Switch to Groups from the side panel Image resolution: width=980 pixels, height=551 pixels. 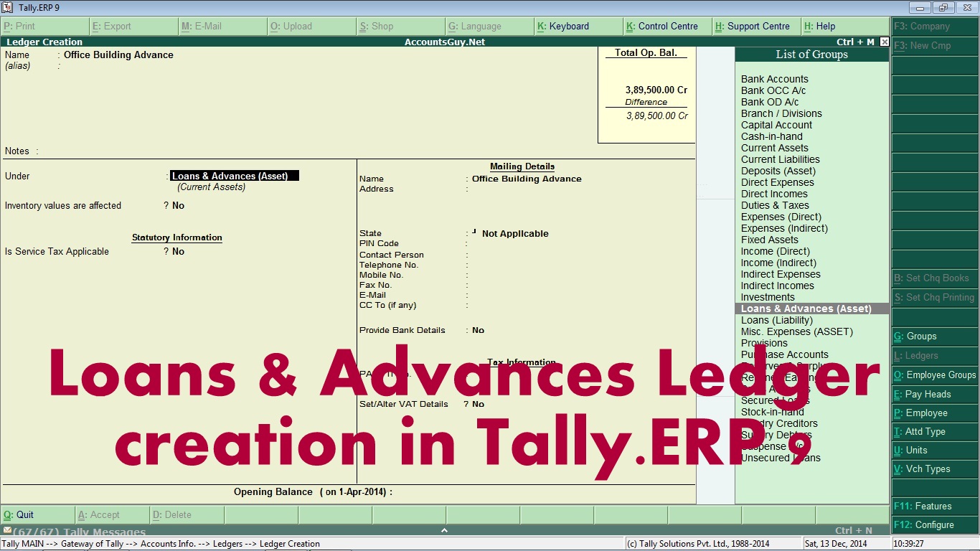click(935, 336)
